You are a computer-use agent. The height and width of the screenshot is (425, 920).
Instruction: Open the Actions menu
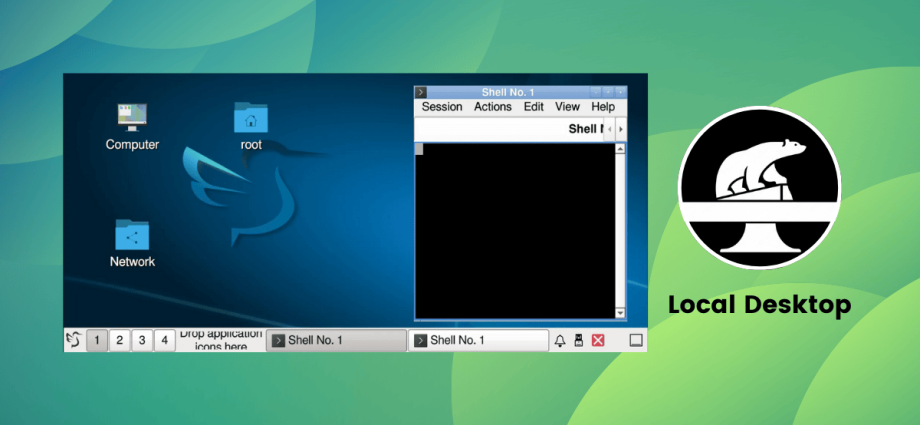(493, 107)
